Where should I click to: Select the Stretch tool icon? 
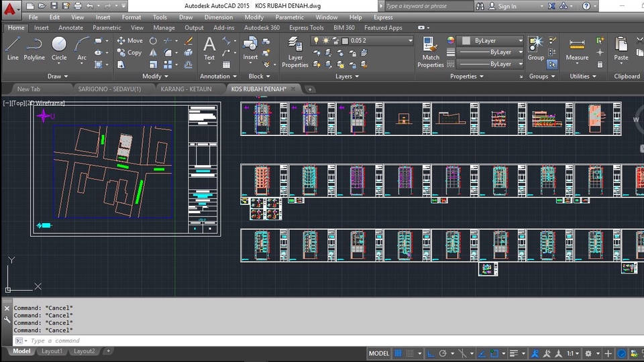[x=121, y=64]
